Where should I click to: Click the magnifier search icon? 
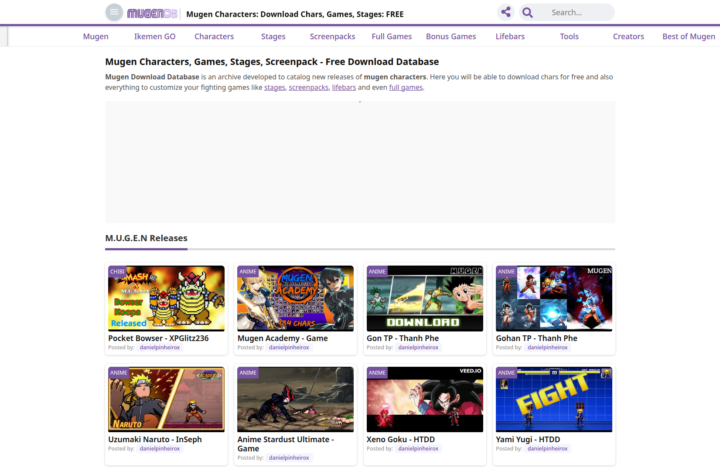[x=528, y=12]
